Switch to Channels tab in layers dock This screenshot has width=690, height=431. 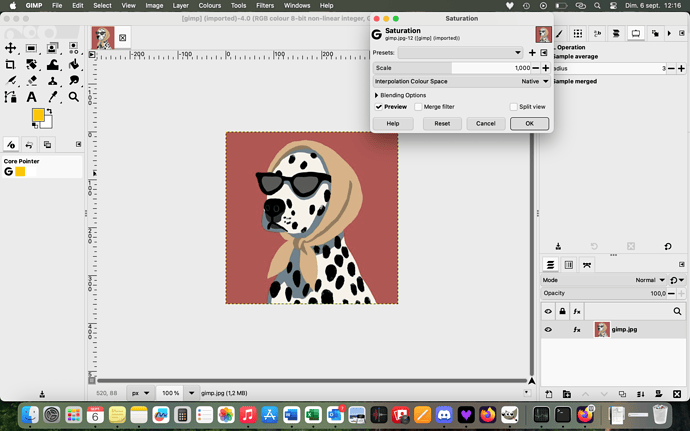pyautogui.click(x=569, y=265)
